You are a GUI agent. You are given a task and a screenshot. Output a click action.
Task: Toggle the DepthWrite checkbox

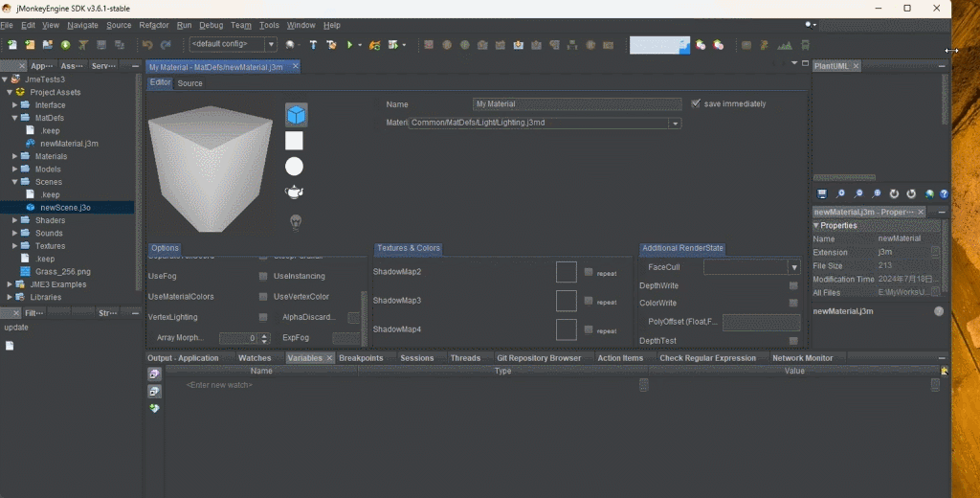point(793,286)
